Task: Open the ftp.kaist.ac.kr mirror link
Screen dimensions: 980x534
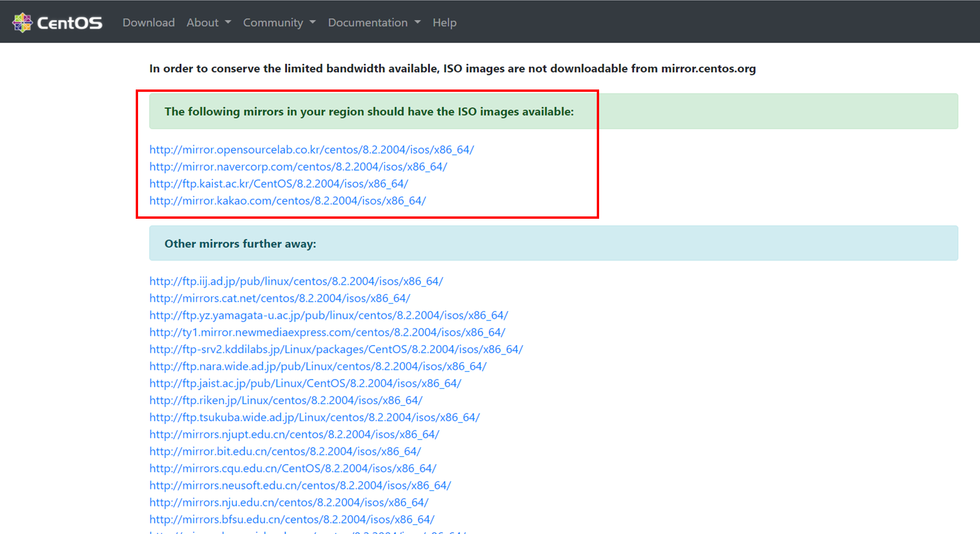Action: tap(278, 184)
